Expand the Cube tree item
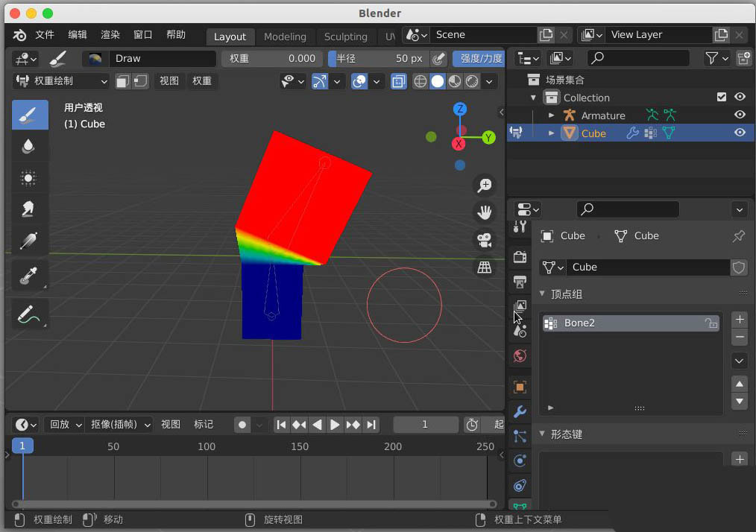The image size is (756, 532). 551,133
